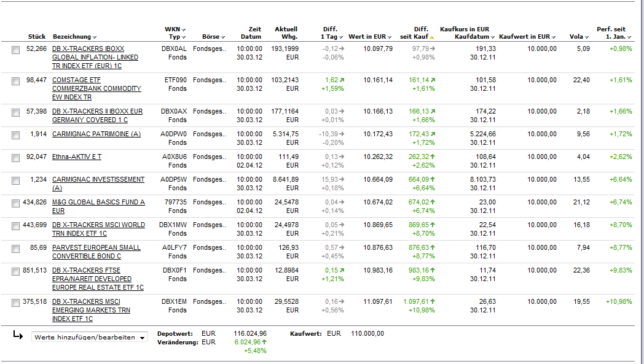
Task: Open Carmignac Investissement (A) fund link
Action: tap(98, 184)
